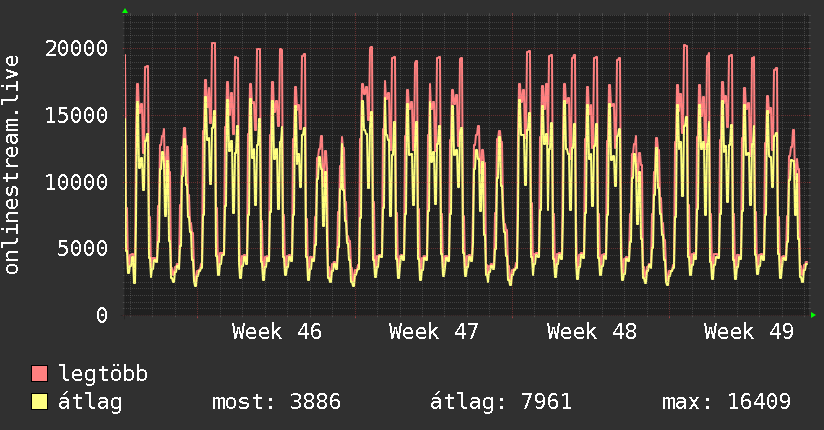Click the 20000 Y-axis value
The image size is (824, 430).
pos(78,49)
